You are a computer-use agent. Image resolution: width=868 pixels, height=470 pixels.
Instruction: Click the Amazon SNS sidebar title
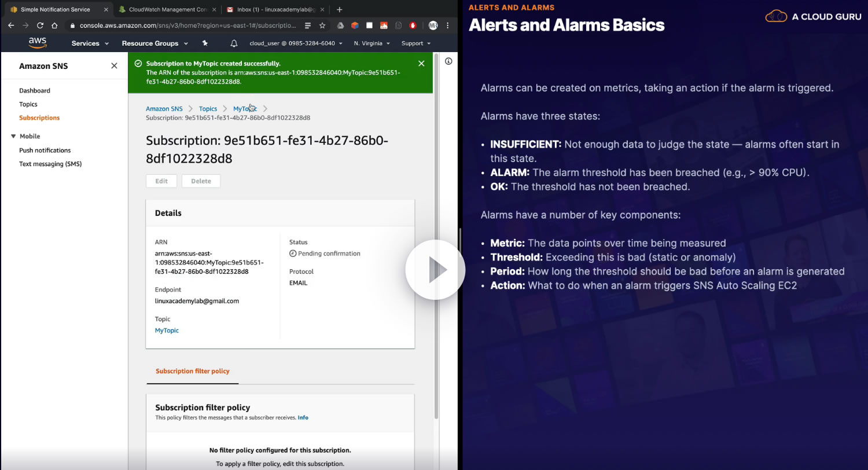pos(43,66)
